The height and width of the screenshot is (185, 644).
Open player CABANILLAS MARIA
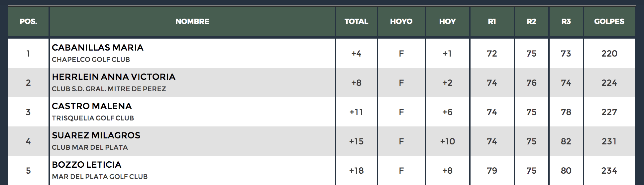[x=98, y=48]
